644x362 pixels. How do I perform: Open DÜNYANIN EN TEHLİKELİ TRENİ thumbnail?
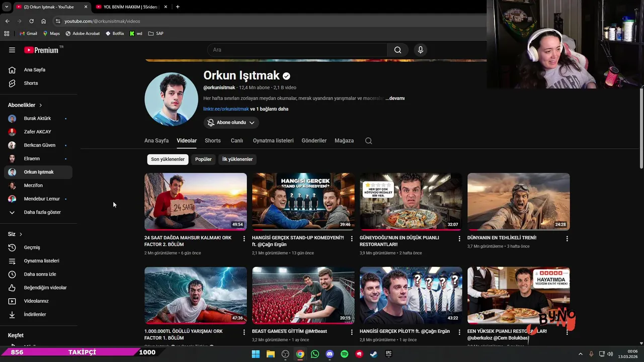[519, 202]
